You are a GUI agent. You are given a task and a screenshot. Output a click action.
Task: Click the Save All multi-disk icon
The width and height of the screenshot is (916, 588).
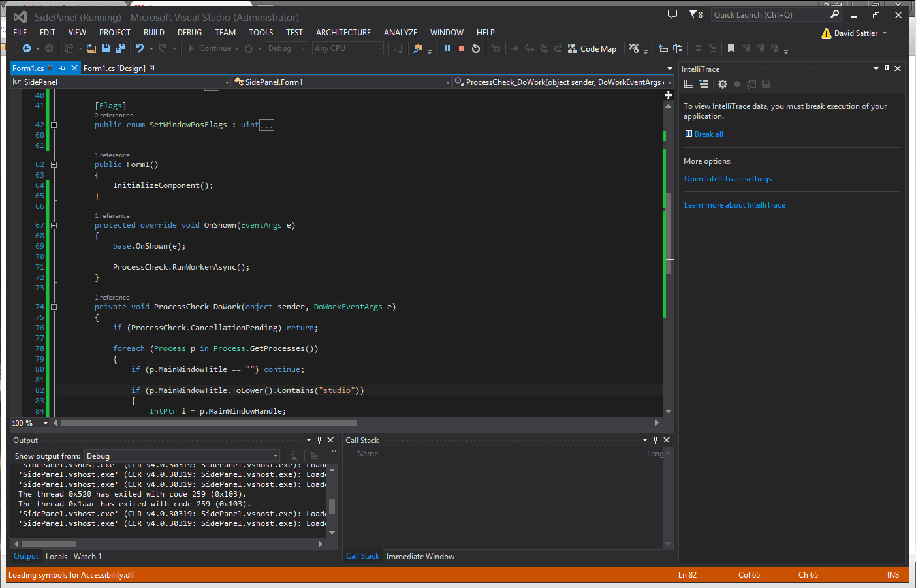point(119,48)
